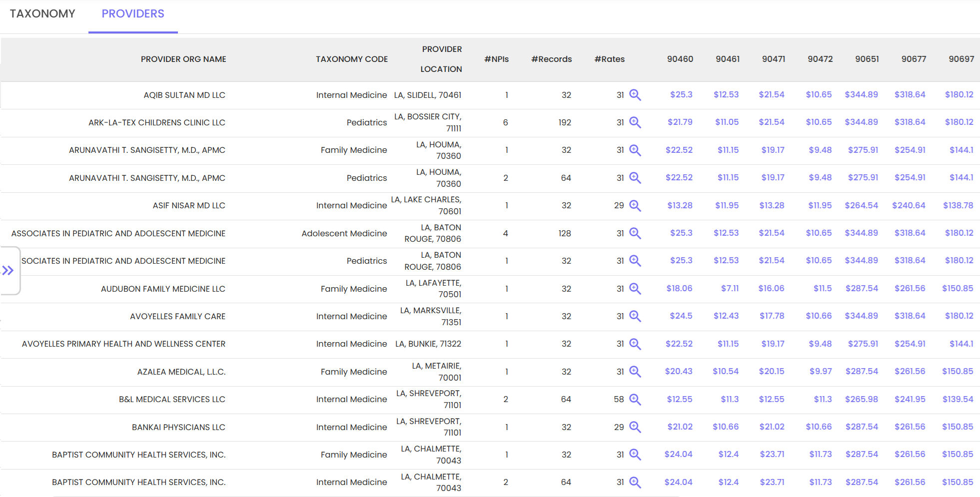Click magnifier icon in ASIF NISAR MD row
Viewport: 980px width, 497px height.
635,205
